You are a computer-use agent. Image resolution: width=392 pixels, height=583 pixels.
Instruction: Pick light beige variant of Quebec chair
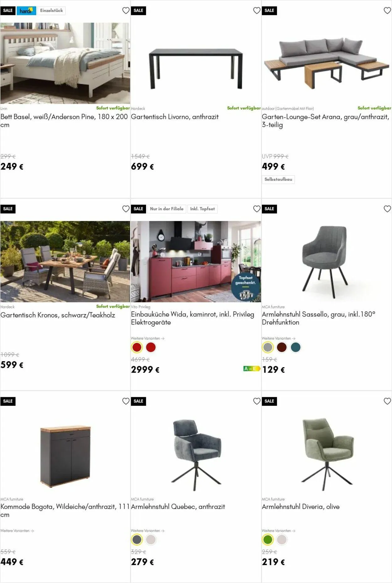[x=151, y=540]
